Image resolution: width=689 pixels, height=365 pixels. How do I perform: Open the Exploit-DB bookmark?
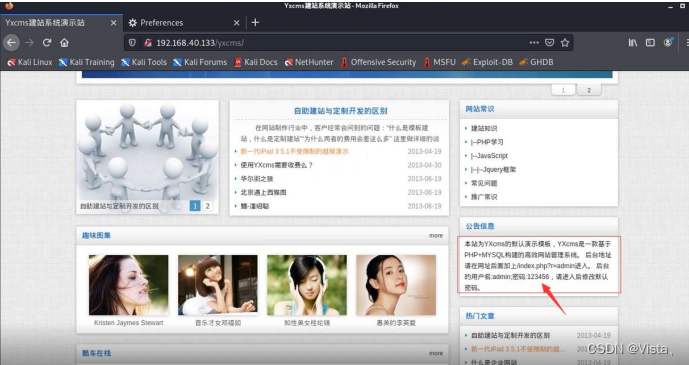tap(487, 62)
